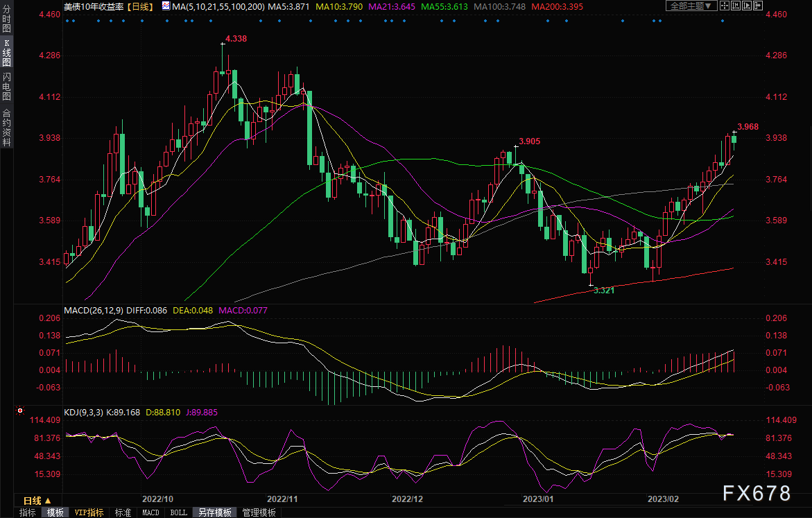The image size is (812, 518).
Task: Click the KDJ(9,3,3) indicator label
Action: click(x=83, y=413)
